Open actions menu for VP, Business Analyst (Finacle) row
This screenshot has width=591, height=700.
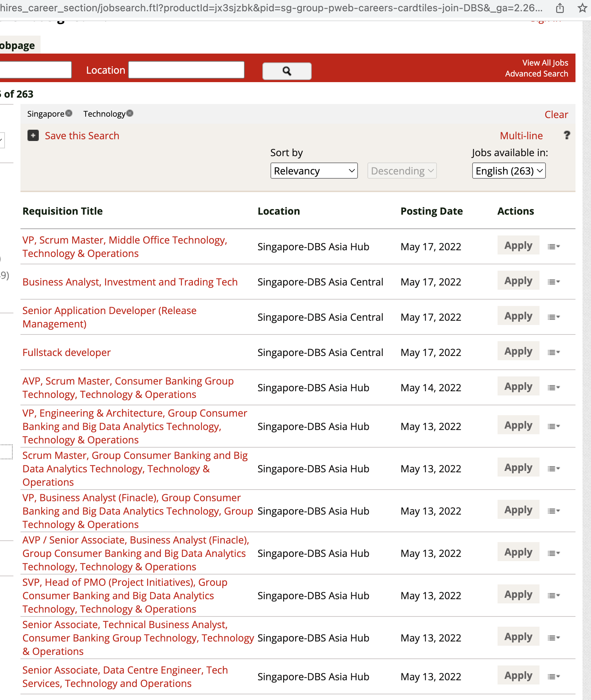tap(554, 511)
